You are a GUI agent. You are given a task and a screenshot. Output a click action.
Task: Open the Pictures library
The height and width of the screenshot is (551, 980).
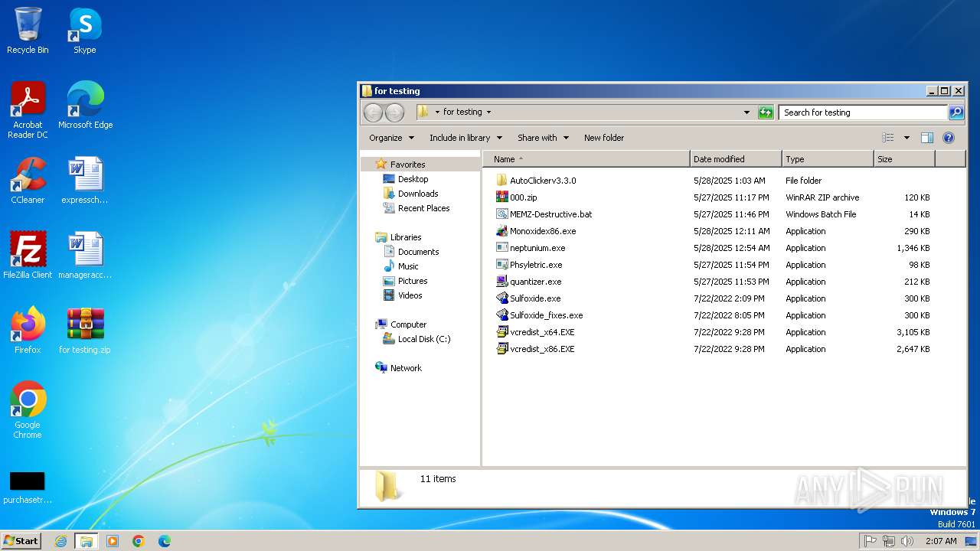tap(404, 281)
